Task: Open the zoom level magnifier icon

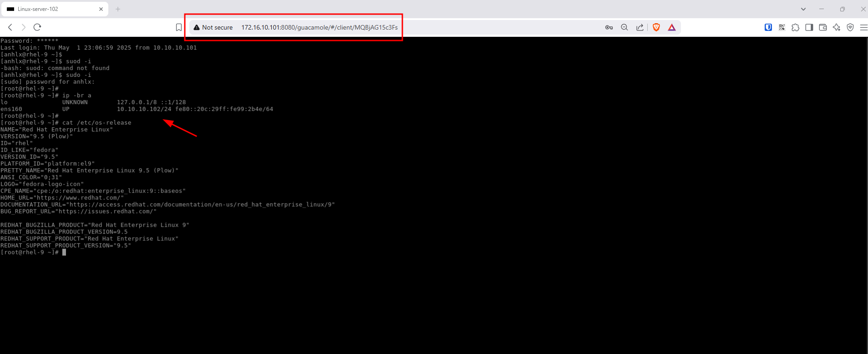Action: [624, 27]
